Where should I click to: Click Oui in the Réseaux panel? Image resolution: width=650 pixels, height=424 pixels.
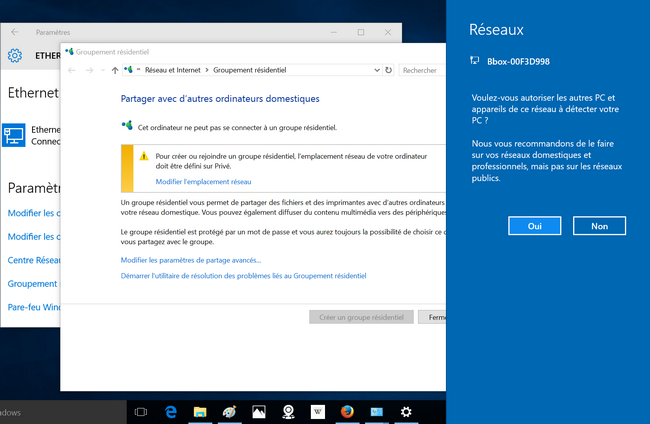[534, 226]
